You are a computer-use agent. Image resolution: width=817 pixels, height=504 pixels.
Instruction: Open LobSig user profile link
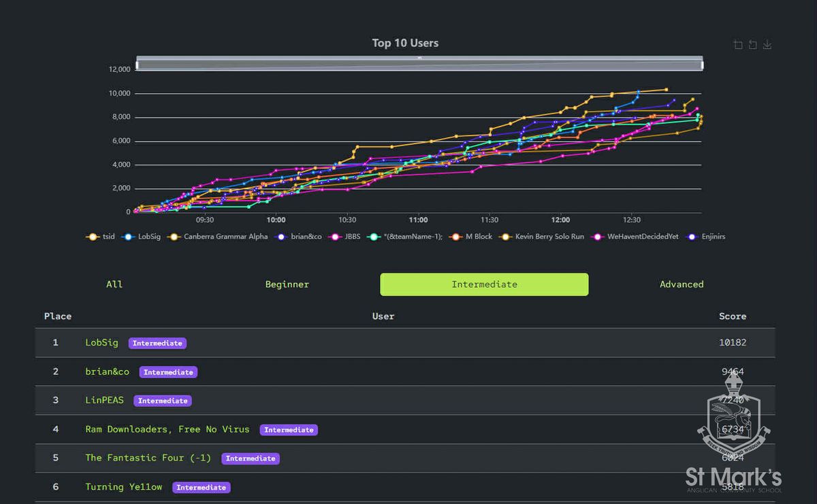pos(101,343)
